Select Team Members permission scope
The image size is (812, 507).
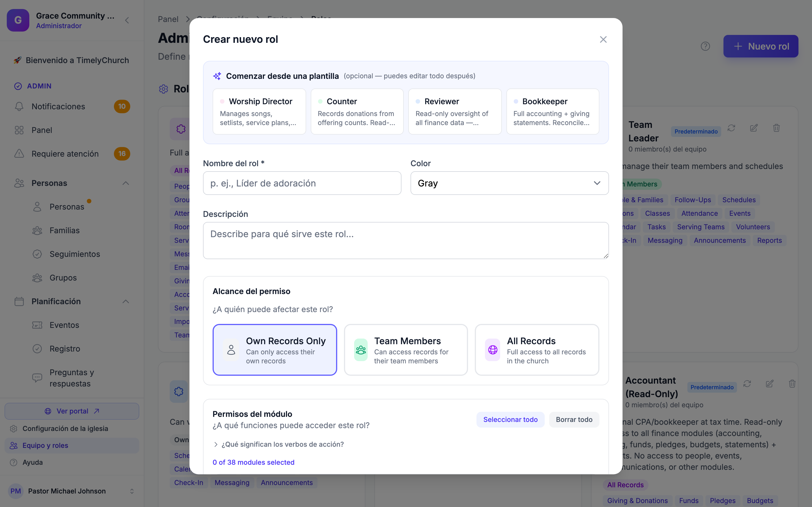click(406, 350)
